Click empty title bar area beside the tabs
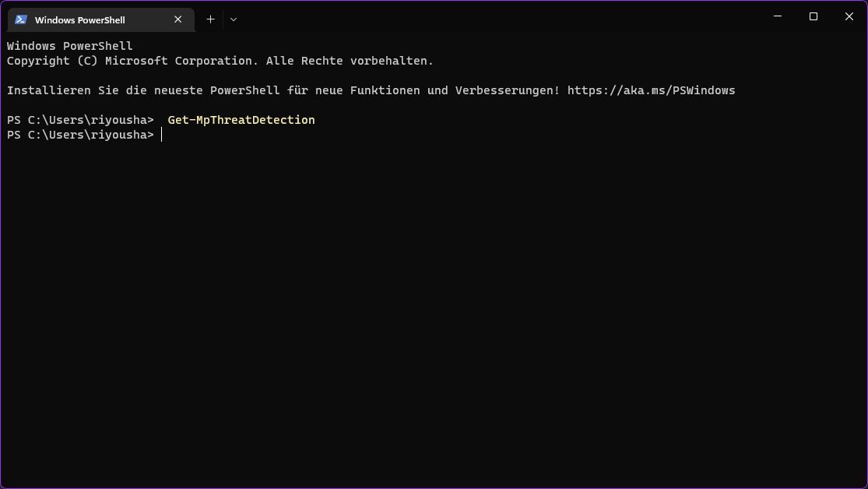 coord(498,16)
